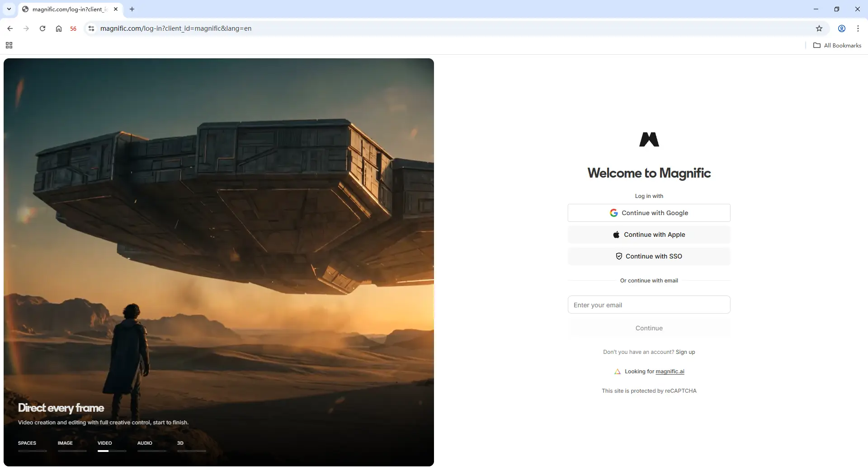Follow the magnific.ai link
868x470 pixels.
pyautogui.click(x=670, y=371)
